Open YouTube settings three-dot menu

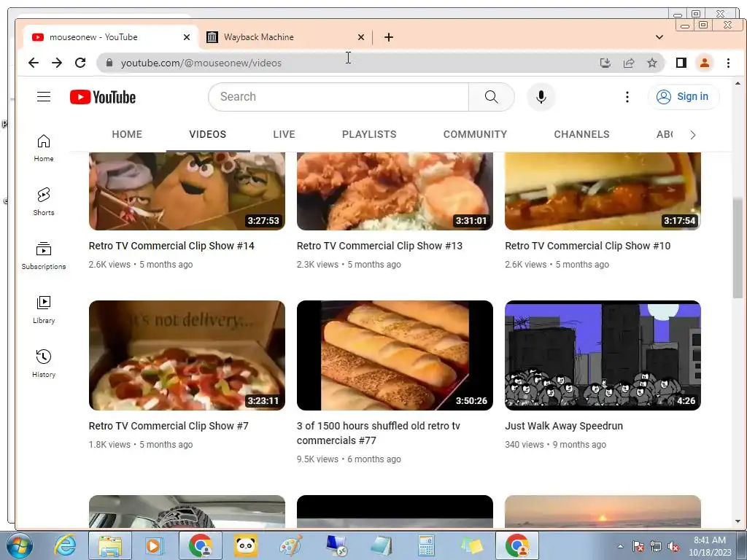pos(627,97)
